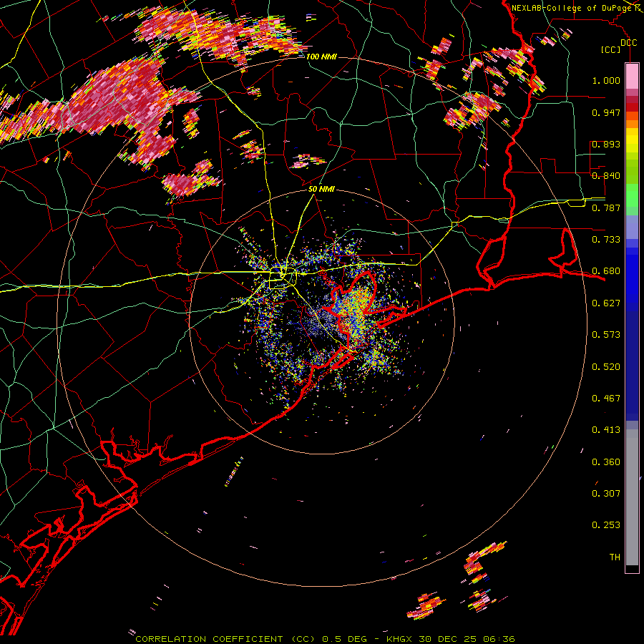Screen dimensions: 644x644
Task: Select the 0.307 scale label
Action: pos(606,494)
